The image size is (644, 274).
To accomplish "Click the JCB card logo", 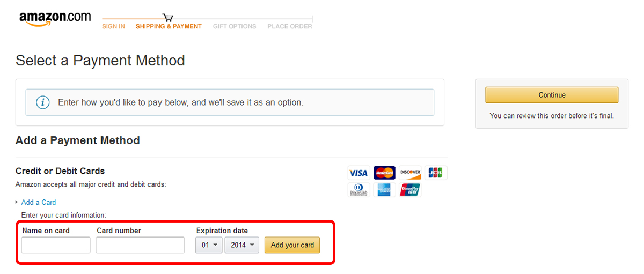I will 436,173.
